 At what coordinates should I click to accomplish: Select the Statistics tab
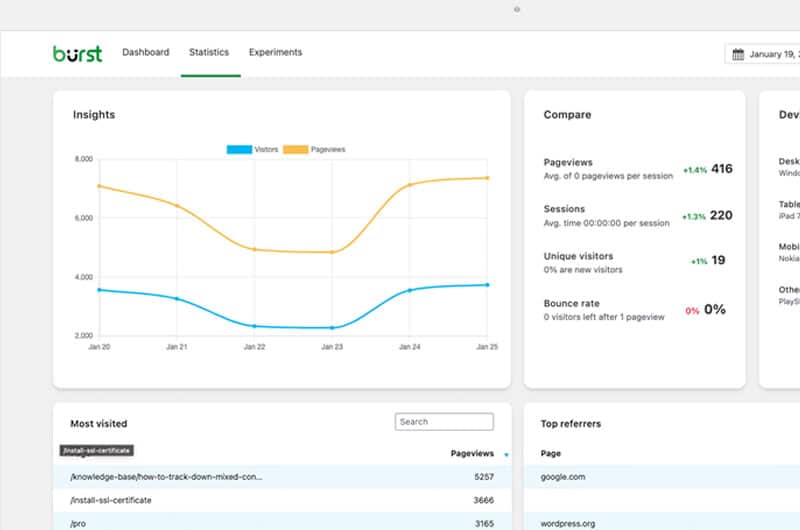coord(209,52)
